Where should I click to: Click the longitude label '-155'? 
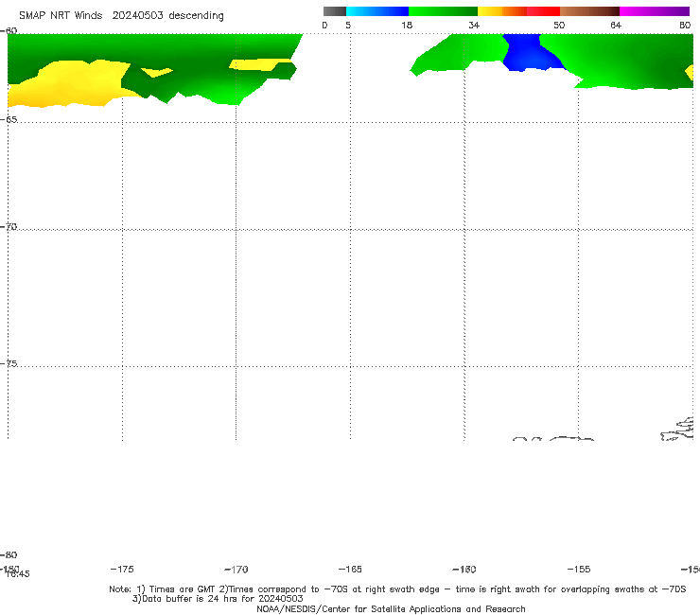pos(579,569)
